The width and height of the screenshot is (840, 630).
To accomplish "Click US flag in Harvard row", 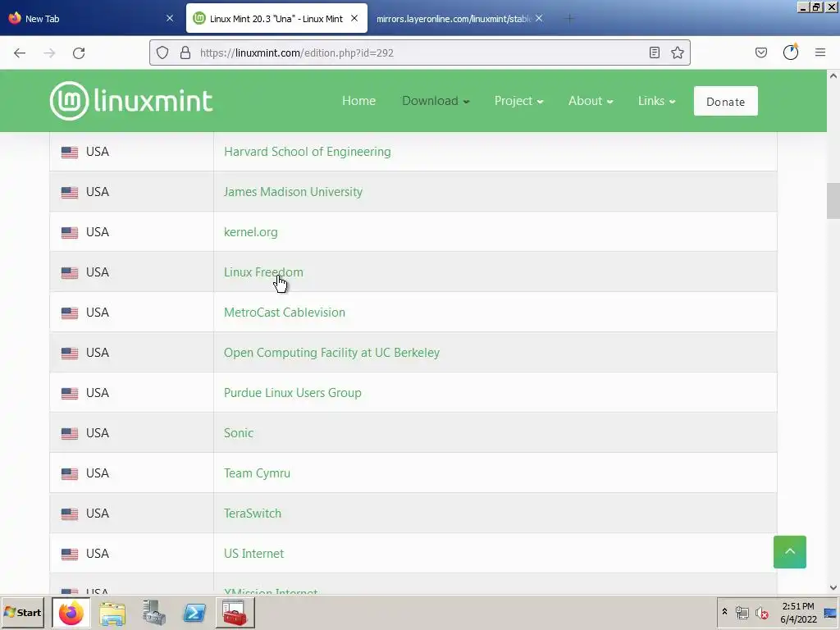I will coord(70,152).
